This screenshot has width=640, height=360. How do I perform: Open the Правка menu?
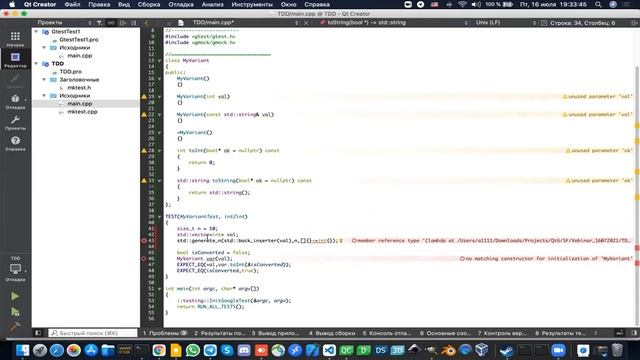pyautogui.click(x=99, y=4)
